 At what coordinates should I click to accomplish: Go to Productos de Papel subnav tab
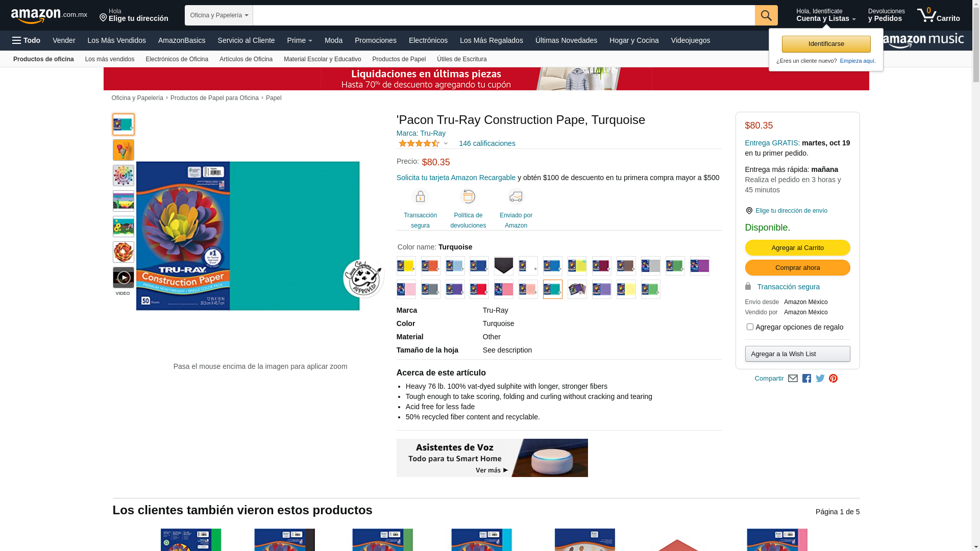(x=399, y=59)
